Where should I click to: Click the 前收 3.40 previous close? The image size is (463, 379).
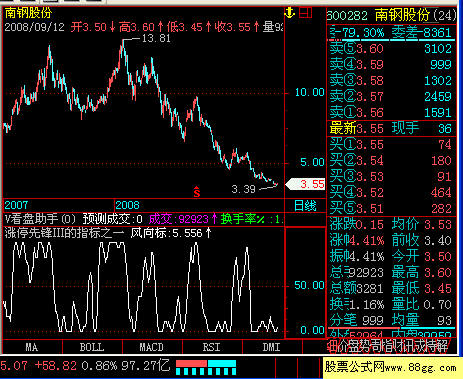(x=422, y=240)
